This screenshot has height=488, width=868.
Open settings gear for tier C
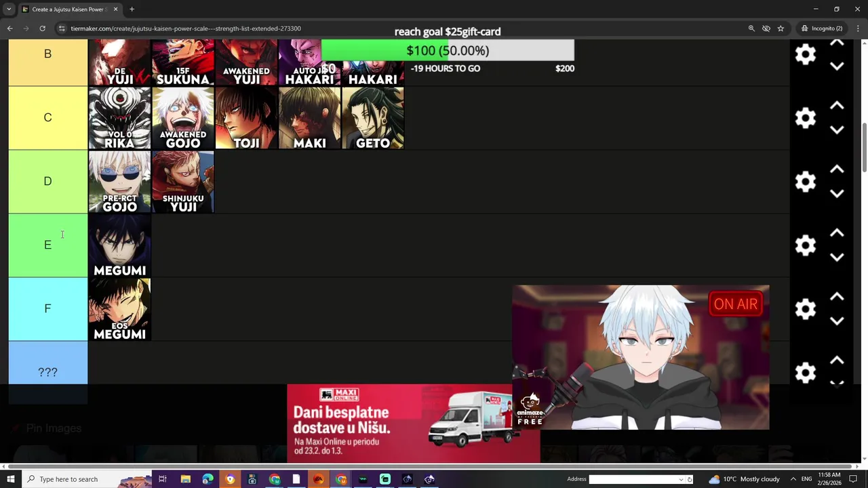pyautogui.click(x=805, y=118)
